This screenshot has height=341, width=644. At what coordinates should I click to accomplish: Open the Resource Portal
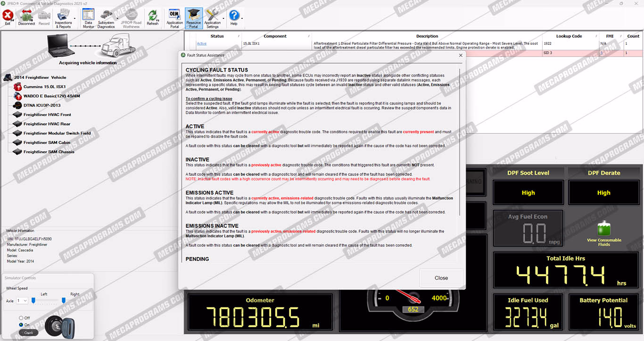pos(193,19)
